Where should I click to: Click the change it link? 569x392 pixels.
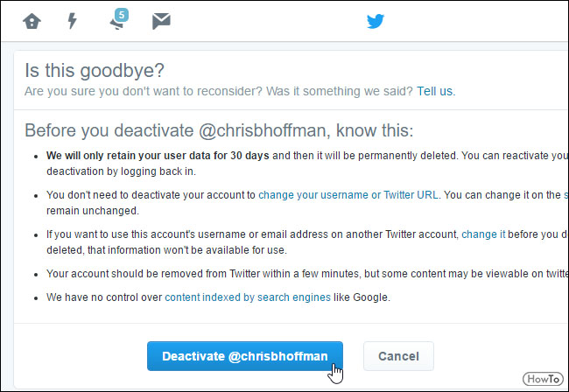coord(483,234)
